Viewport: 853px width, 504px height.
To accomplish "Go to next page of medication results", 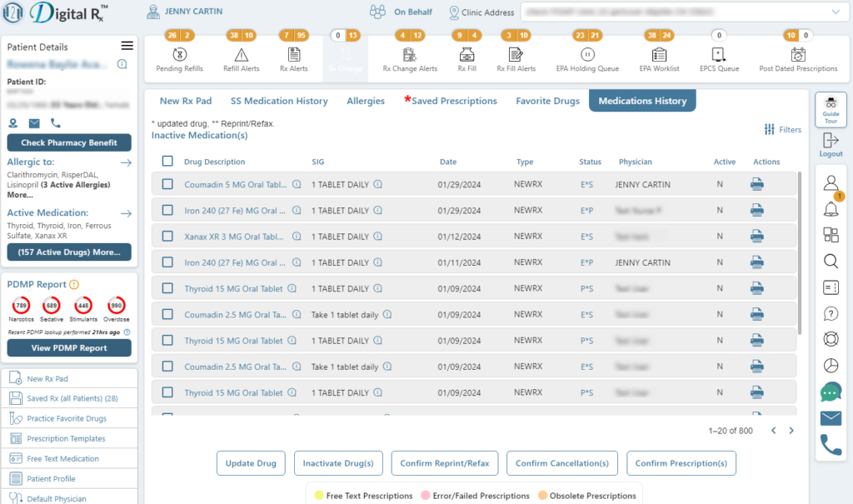I will click(x=791, y=431).
